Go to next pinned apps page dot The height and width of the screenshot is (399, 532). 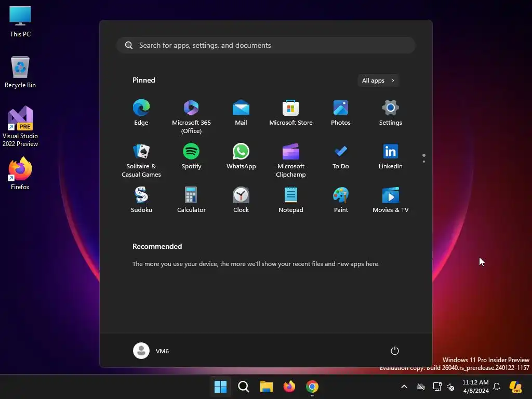424,162
